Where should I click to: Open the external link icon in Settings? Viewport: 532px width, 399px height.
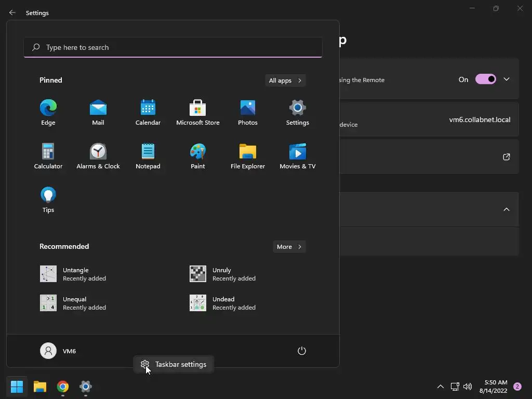506,157
